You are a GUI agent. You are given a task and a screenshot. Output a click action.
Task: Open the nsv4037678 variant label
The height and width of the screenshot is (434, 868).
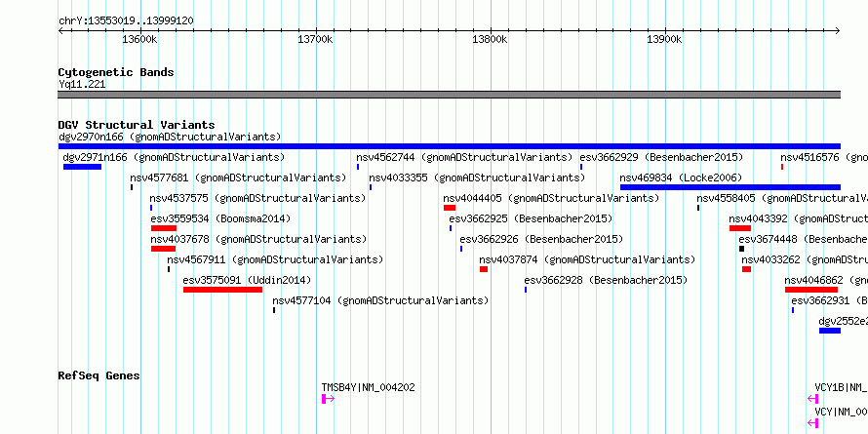[x=259, y=239]
